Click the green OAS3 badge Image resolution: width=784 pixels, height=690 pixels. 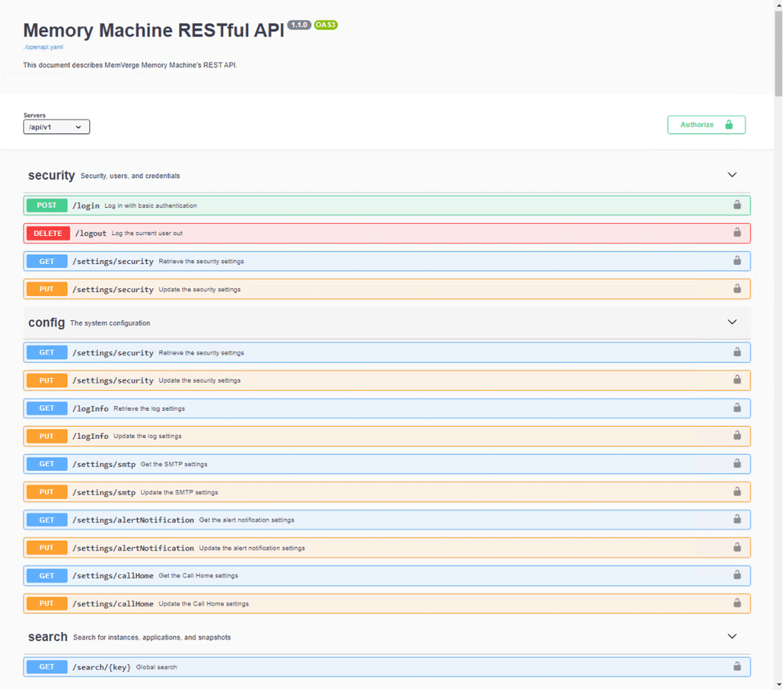click(326, 25)
